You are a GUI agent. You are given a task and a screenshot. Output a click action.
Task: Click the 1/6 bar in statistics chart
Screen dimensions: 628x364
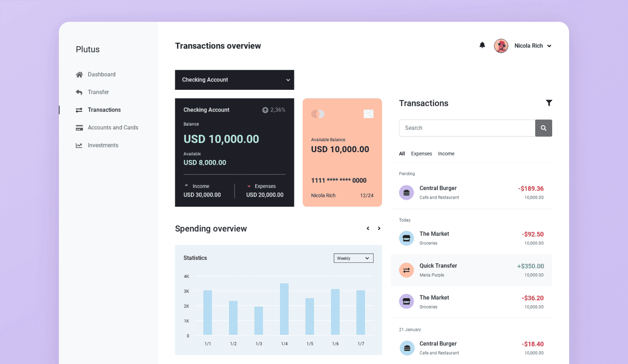(x=335, y=312)
